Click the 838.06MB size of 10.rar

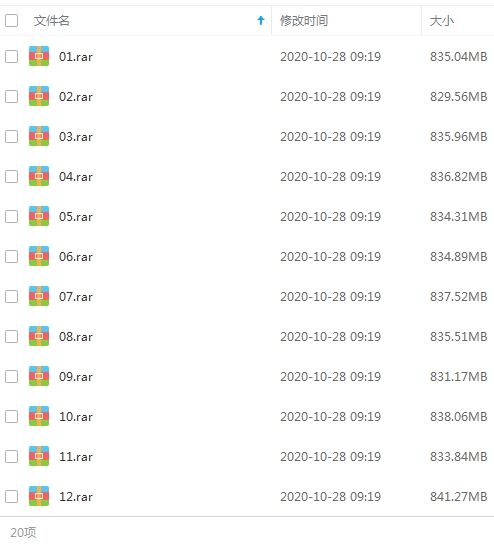click(x=459, y=416)
